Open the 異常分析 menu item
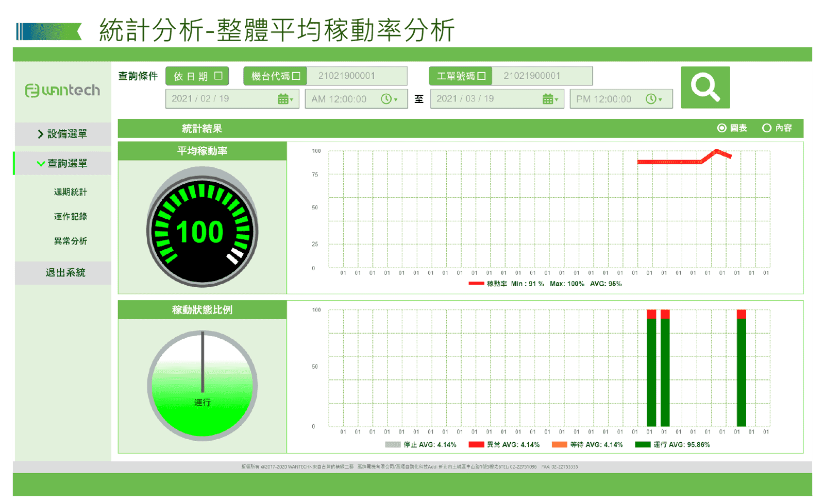Image resolution: width=825 pixels, height=504 pixels. point(71,241)
